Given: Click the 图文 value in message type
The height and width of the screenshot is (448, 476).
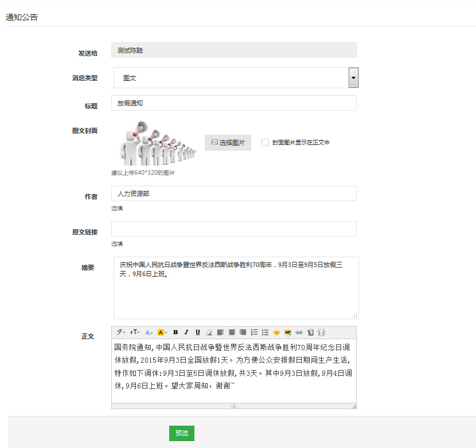Looking at the screenshot, I should pos(130,78).
